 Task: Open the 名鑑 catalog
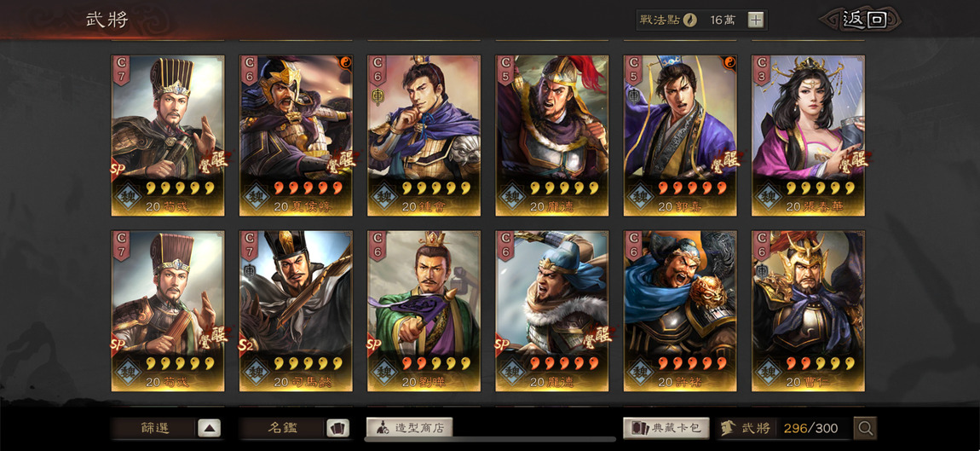[x=283, y=429]
